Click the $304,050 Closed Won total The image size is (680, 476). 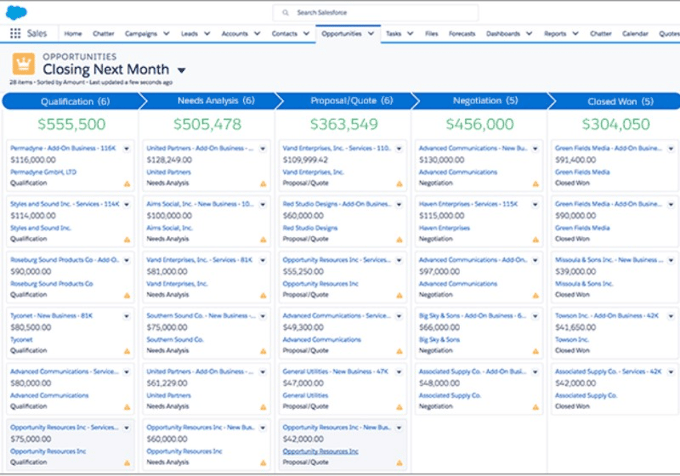tap(616, 124)
